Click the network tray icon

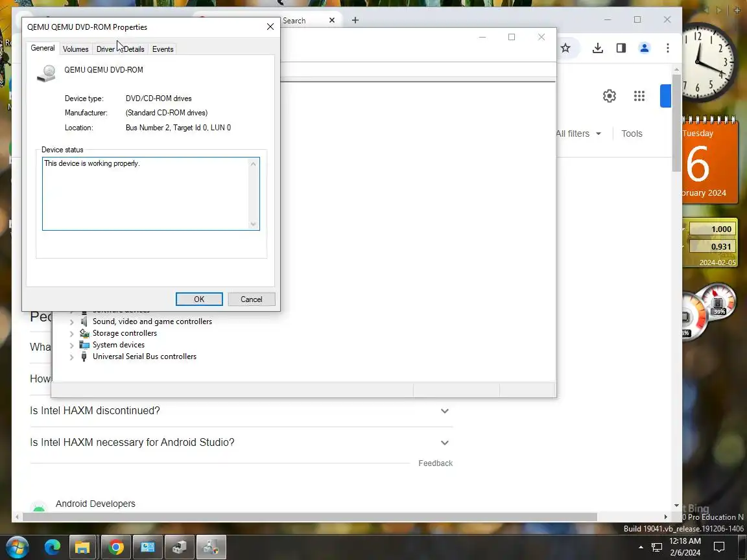tap(657, 547)
